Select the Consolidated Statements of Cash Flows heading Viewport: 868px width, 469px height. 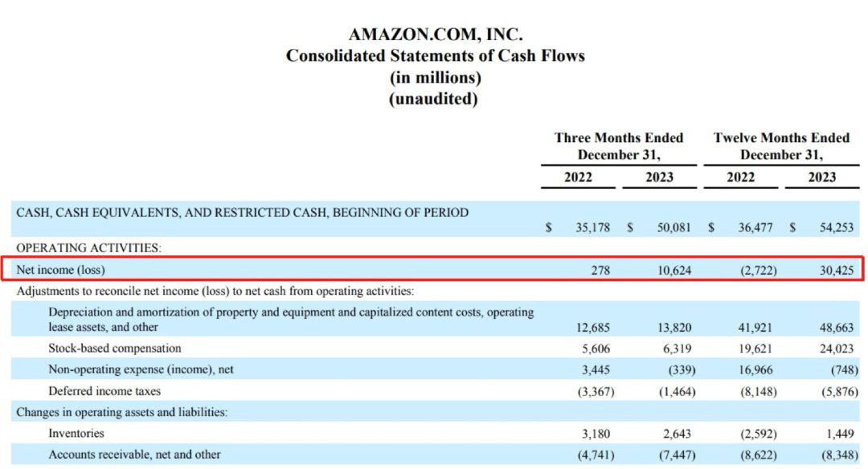coord(435,56)
